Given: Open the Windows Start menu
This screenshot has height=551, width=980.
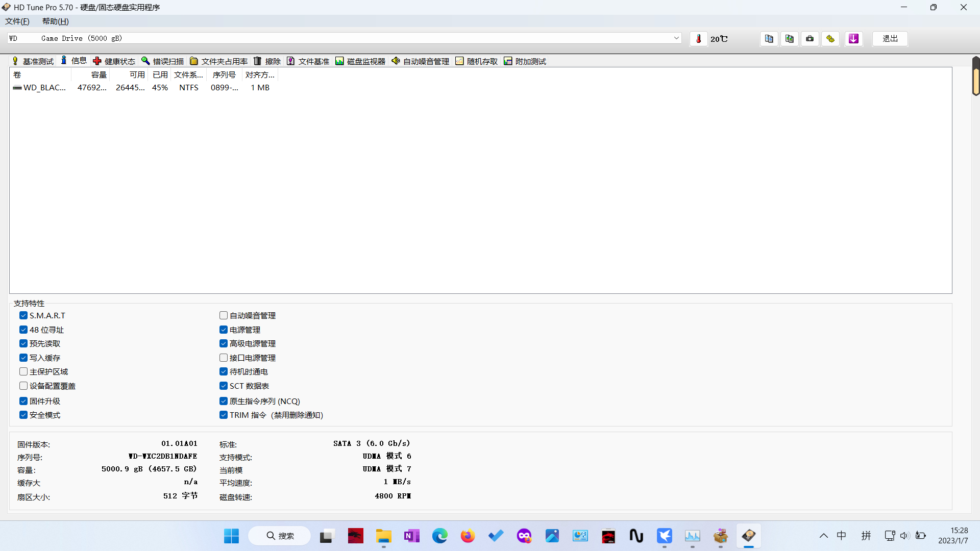Looking at the screenshot, I should [231, 536].
